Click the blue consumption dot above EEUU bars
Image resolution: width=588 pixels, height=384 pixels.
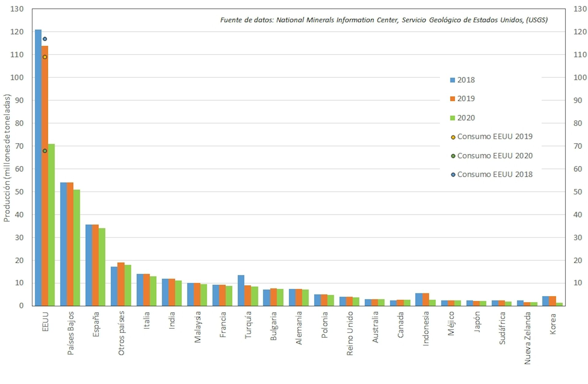45,39
